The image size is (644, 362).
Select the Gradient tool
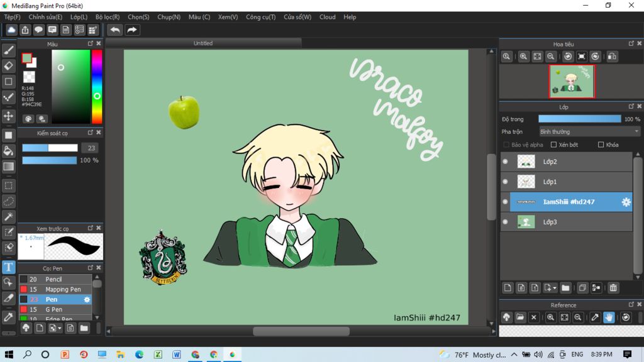point(8,166)
